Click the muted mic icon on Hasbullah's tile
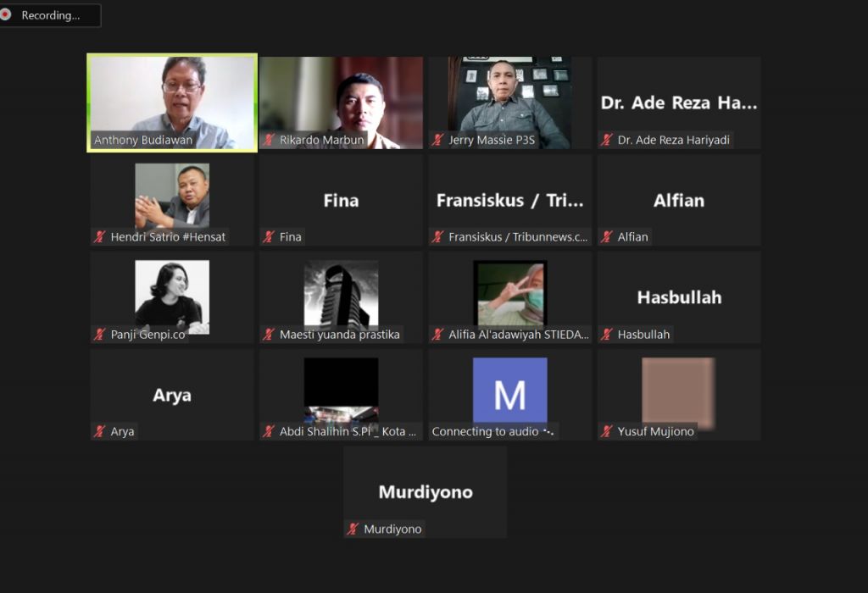The image size is (868, 593). 607,335
